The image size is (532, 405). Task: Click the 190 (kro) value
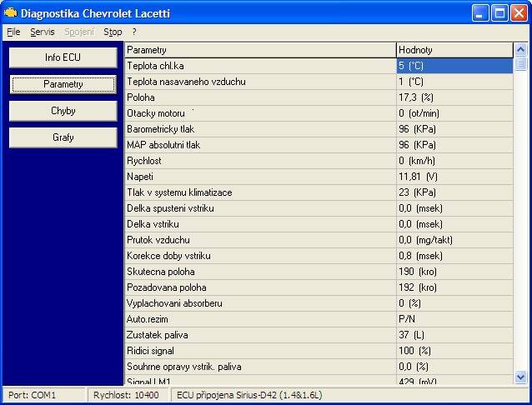coord(418,272)
